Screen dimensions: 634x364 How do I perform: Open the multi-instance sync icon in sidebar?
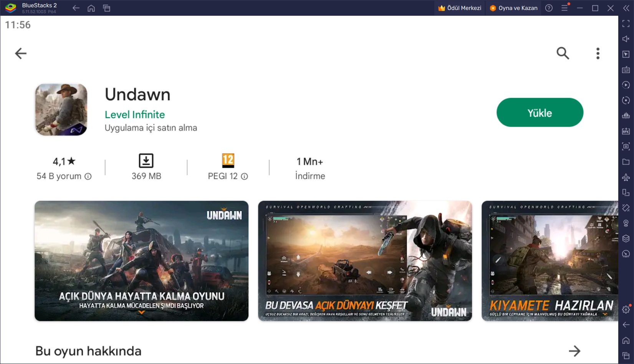pyautogui.click(x=626, y=116)
